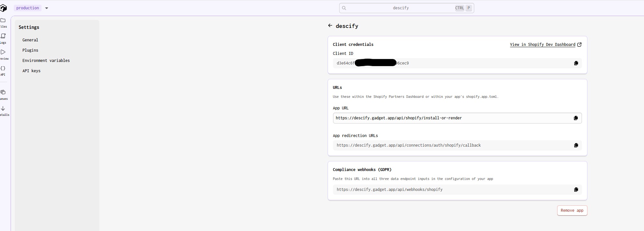Open Plugins settings

coord(30,50)
